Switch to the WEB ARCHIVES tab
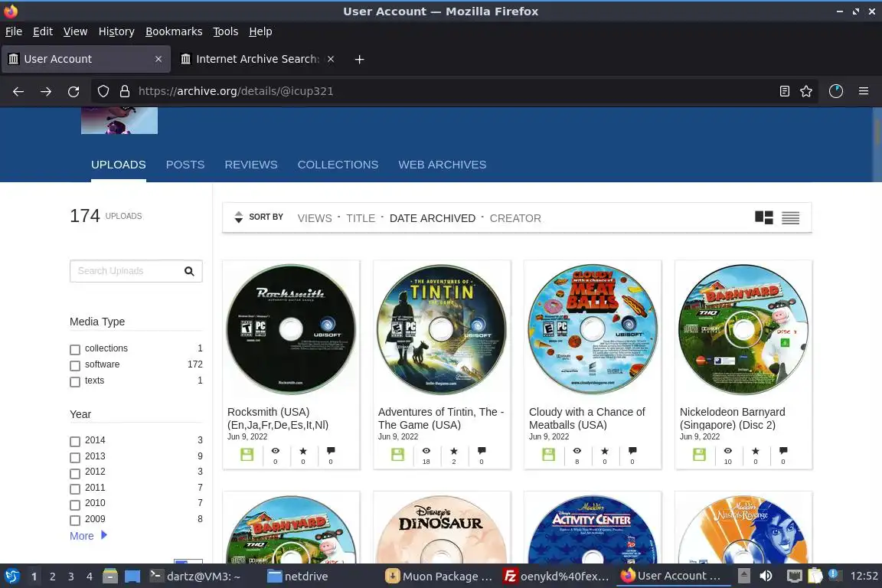882x588 pixels. pos(442,165)
